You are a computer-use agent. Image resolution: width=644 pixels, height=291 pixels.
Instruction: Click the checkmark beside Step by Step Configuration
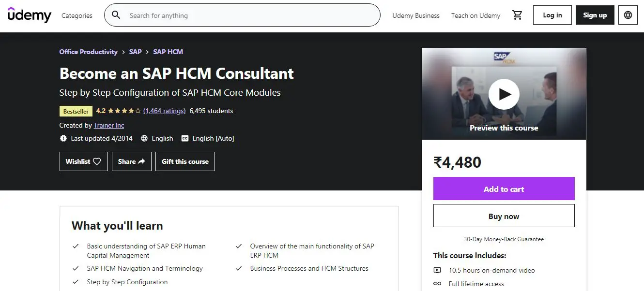[76, 281]
